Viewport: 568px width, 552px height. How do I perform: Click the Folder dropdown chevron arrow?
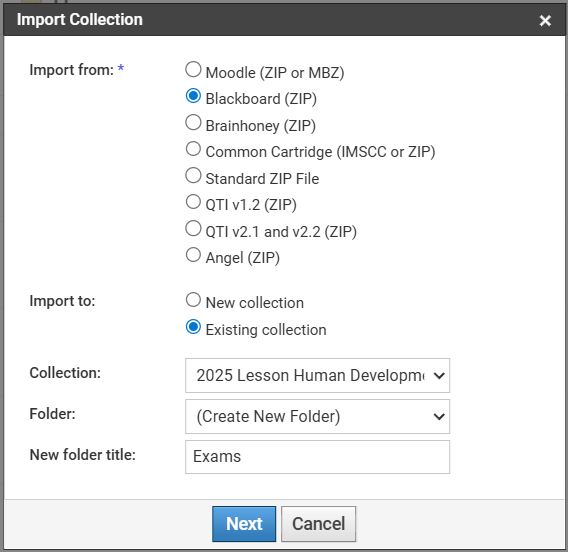pyautogui.click(x=439, y=417)
